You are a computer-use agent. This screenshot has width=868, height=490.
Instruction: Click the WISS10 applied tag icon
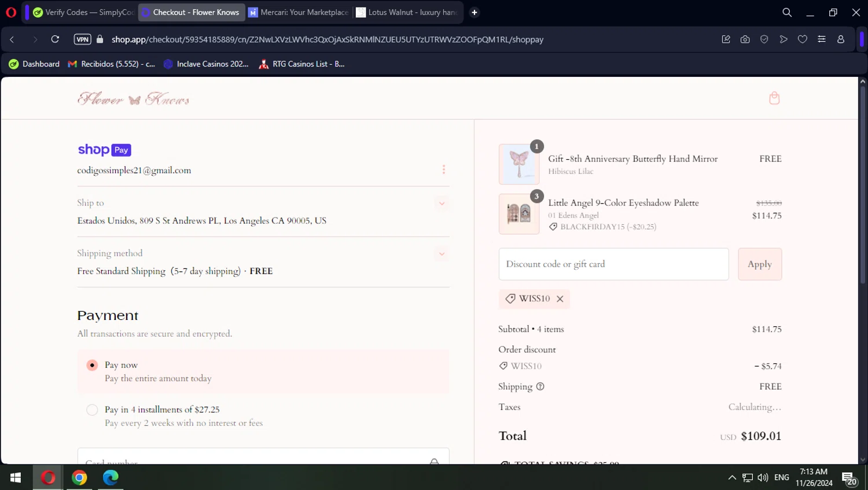(510, 299)
